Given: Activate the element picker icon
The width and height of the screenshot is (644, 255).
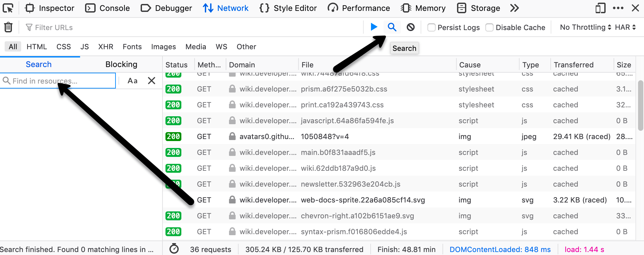Looking at the screenshot, I should point(8,8).
